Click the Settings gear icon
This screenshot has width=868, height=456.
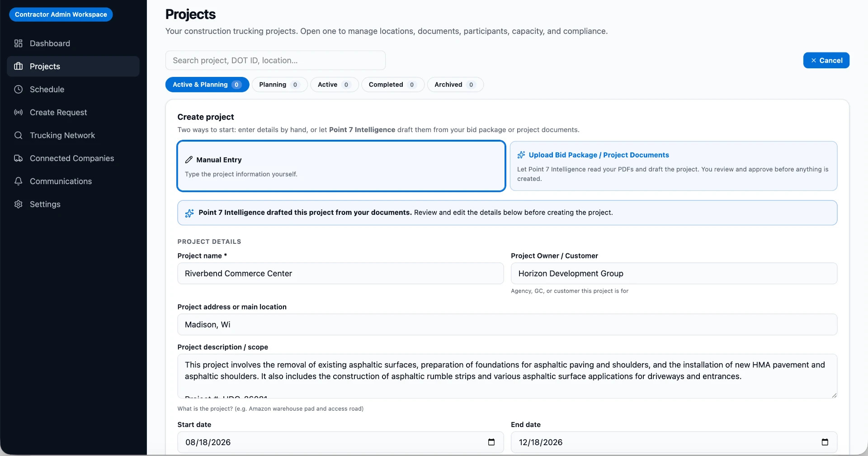pos(18,204)
